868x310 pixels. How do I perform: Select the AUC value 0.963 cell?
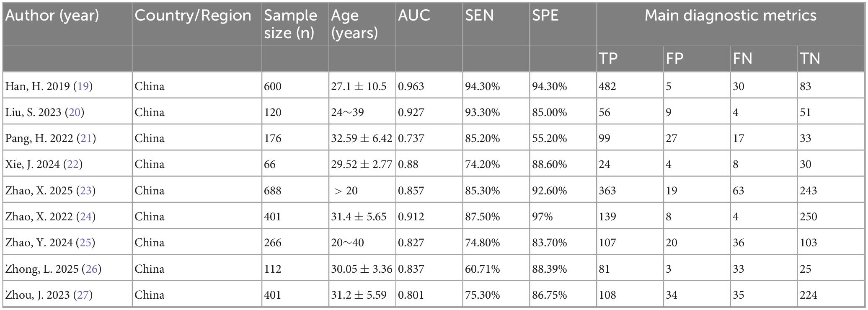[411, 86]
